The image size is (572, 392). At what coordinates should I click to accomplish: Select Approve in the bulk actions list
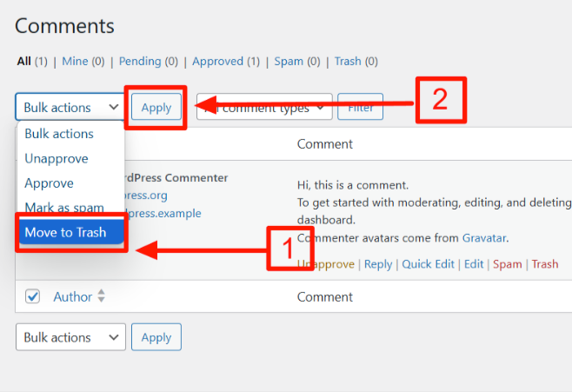(50, 183)
